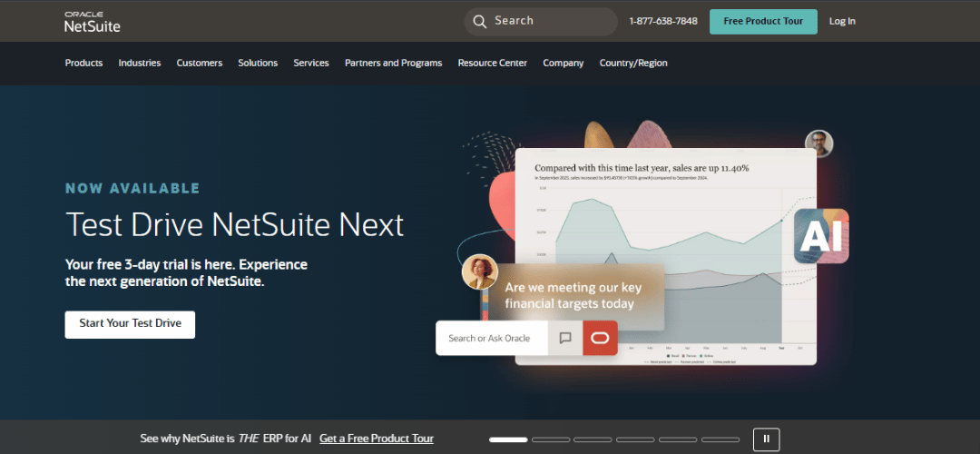Open the Resource Center menu
The height and width of the screenshot is (454, 980).
[493, 64]
